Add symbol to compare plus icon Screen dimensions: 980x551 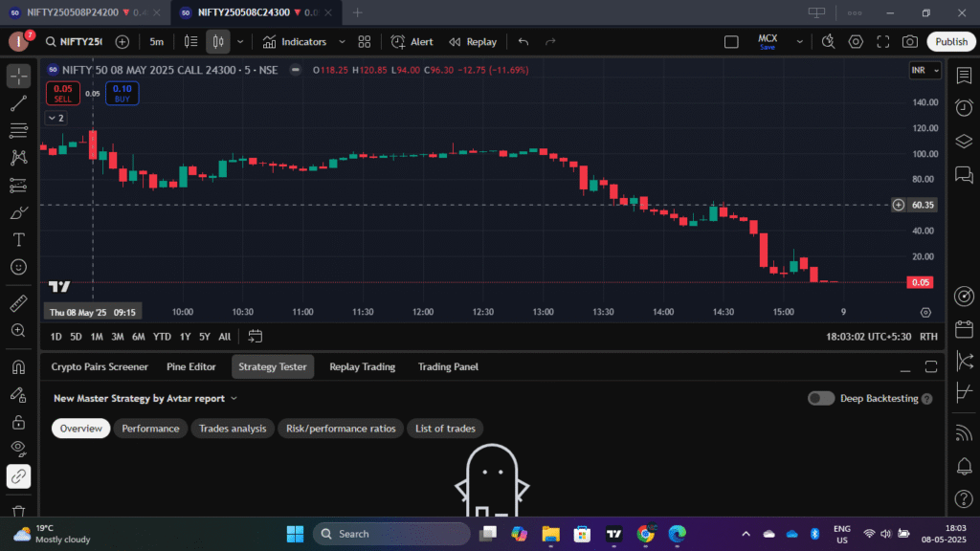(122, 42)
